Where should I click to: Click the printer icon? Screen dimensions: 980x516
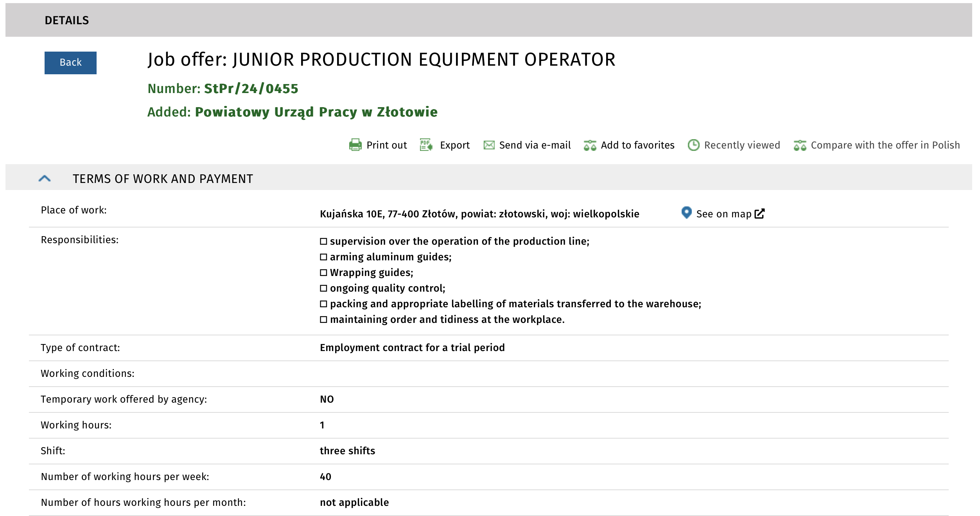pos(355,145)
